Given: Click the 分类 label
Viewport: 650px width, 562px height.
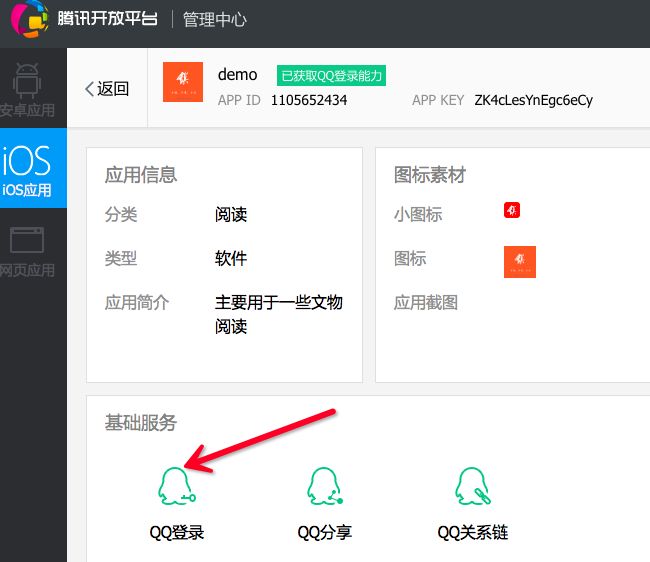Looking at the screenshot, I should [x=121, y=215].
